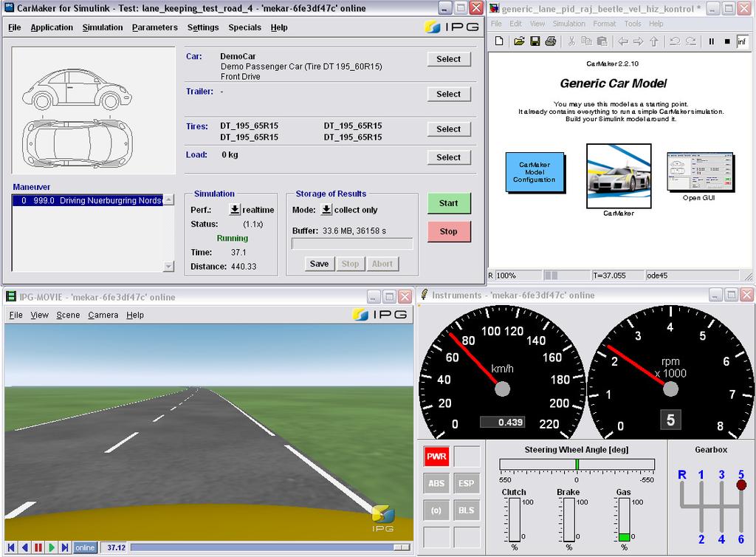Click the Maneuver list scroll up arrow
Image resolution: width=756 pixels, height=557 pixels.
tap(168, 199)
